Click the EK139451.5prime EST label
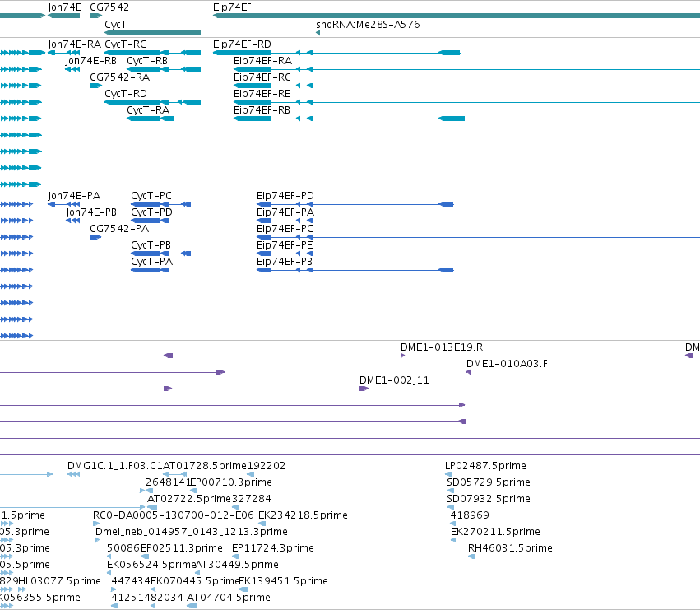The height and width of the screenshot is (610, 700). (x=283, y=581)
